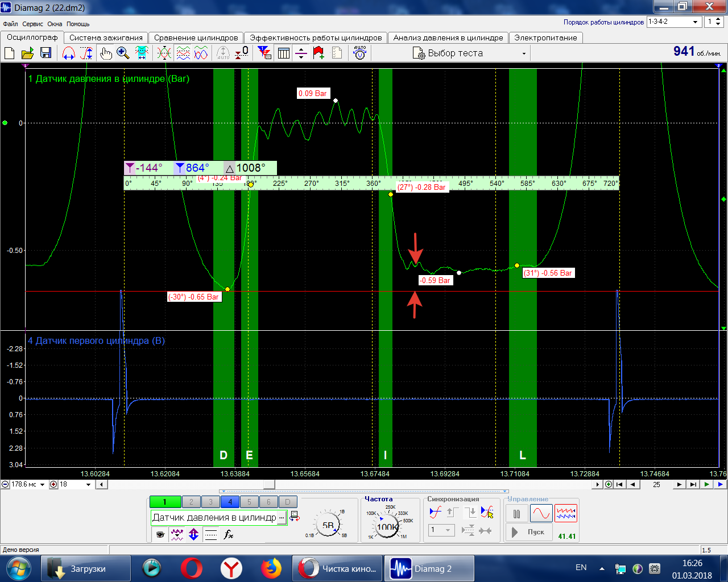The width and height of the screenshot is (728, 582).
Task: Click the checklist report icon
Action: click(x=337, y=53)
